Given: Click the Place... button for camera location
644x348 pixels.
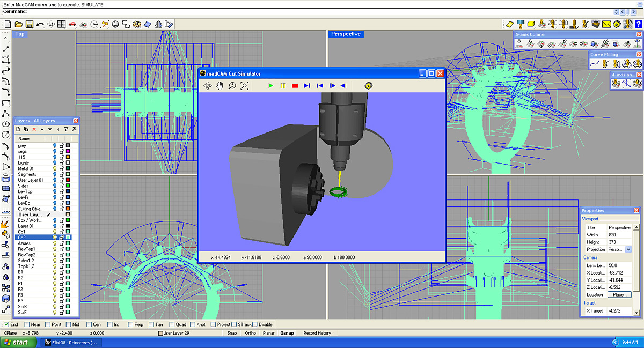Looking at the screenshot, I should pyautogui.click(x=619, y=294).
